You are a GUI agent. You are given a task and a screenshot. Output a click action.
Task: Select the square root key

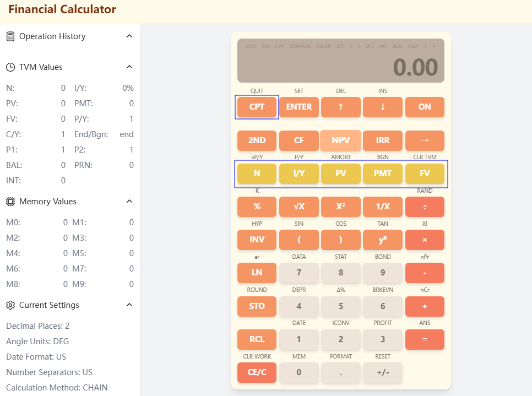point(299,207)
